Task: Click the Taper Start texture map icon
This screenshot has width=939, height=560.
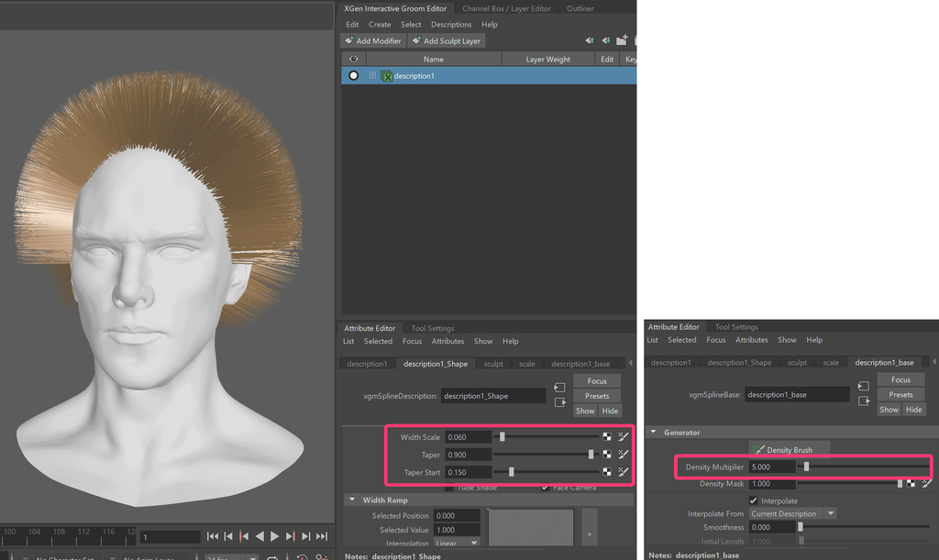Action: (x=607, y=473)
